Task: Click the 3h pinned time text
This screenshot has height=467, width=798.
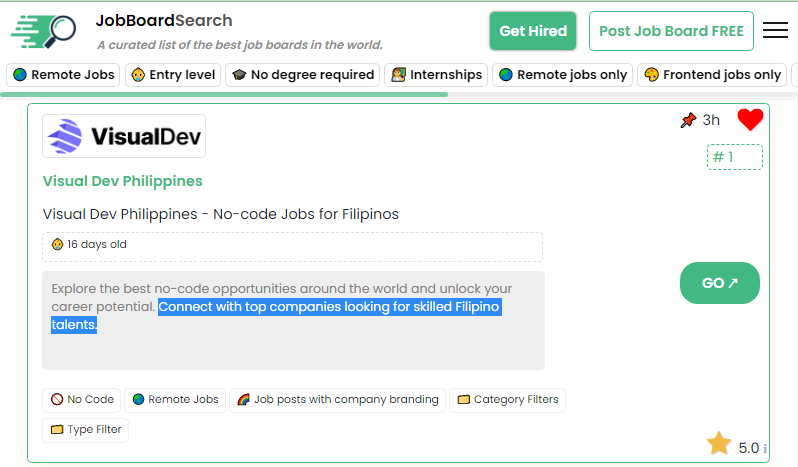Action: point(711,120)
